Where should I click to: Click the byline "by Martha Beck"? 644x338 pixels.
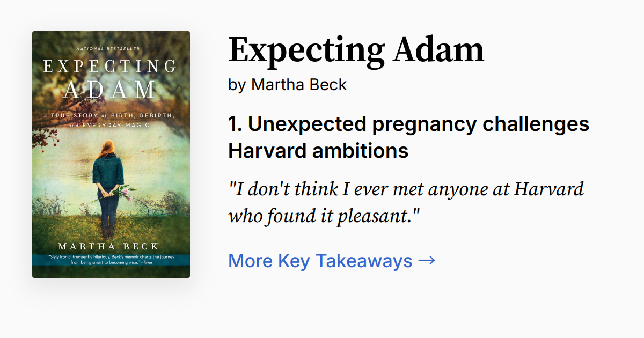pos(288,85)
